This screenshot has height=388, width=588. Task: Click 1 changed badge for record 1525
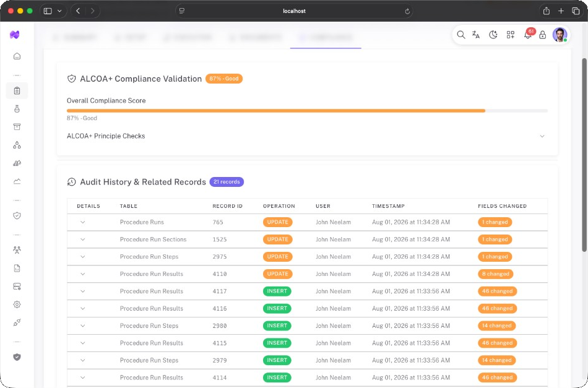click(x=495, y=239)
